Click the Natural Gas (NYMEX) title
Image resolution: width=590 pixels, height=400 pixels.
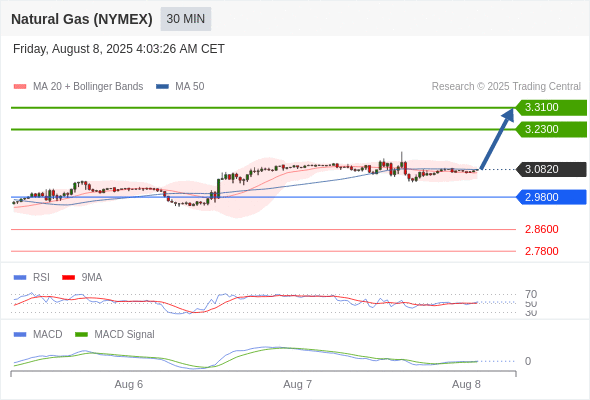[82, 19]
